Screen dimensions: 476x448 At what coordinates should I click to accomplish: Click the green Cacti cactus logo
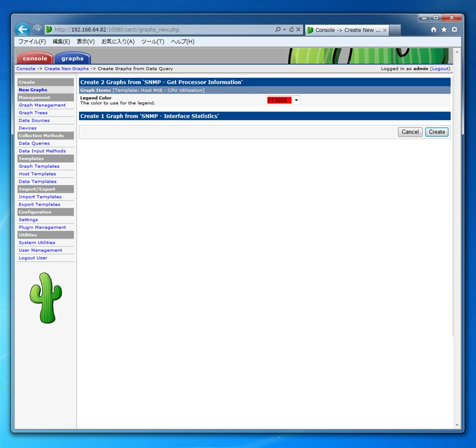coord(46,298)
